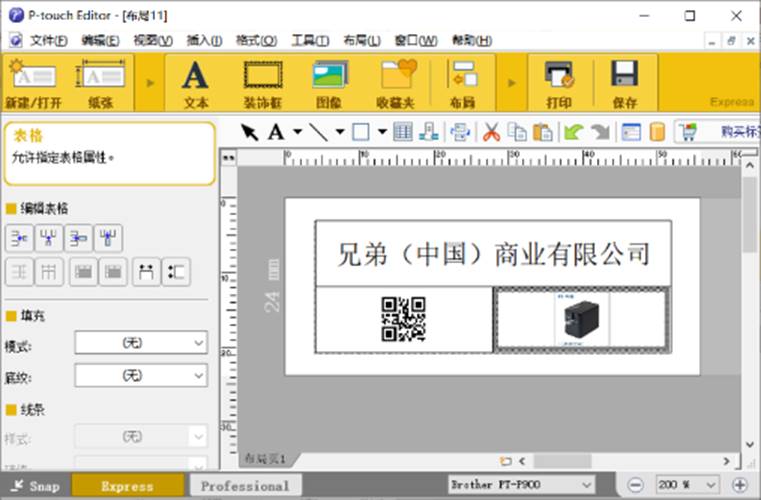Open the Brother PT-P900 printer dropdown

(x=521, y=484)
